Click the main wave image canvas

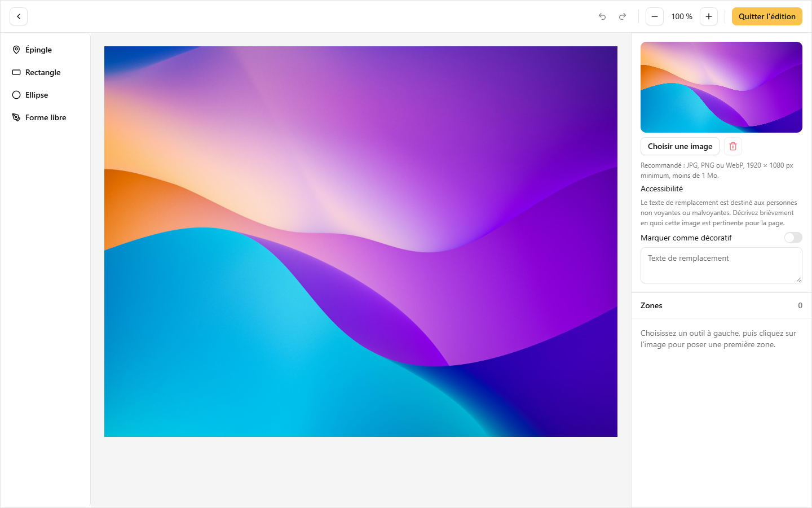361,242
